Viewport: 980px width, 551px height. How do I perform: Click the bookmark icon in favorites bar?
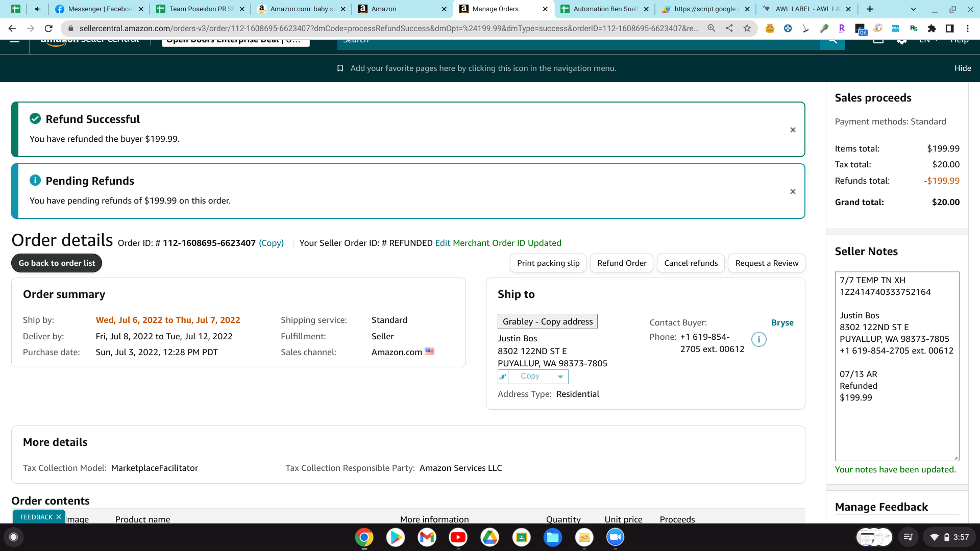point(340,68)
